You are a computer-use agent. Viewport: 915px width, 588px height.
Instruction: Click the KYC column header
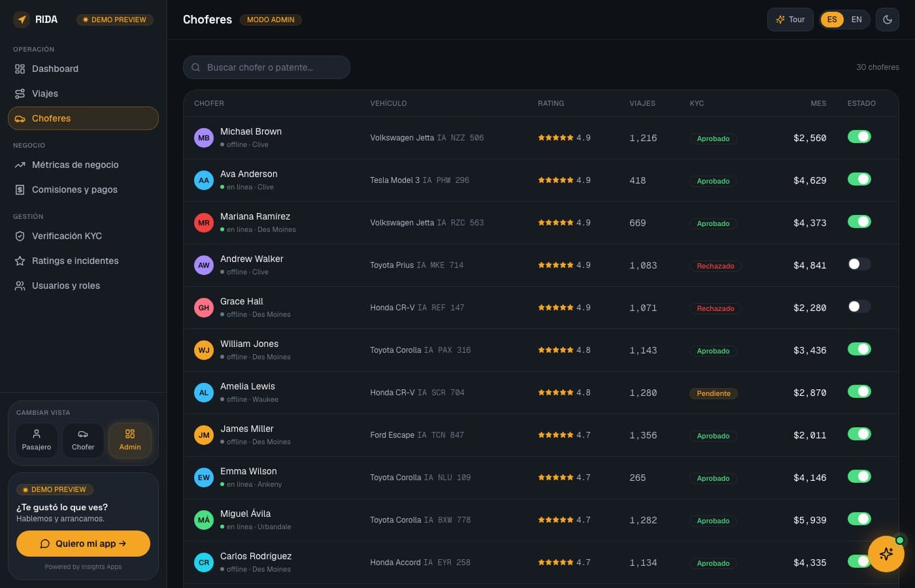(x=697, y=103)
